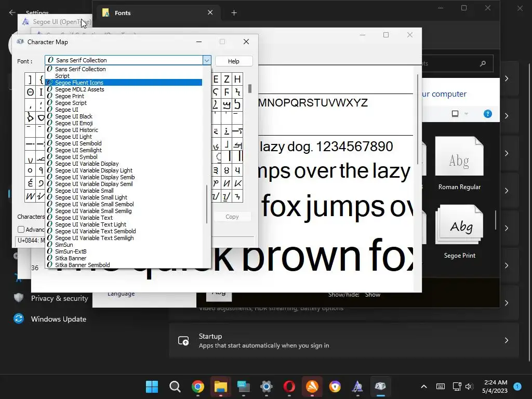This screenshot has width=532, height=399.
Task: Collapse the Font dropdown arrow
Action: [x=207, y=60]
